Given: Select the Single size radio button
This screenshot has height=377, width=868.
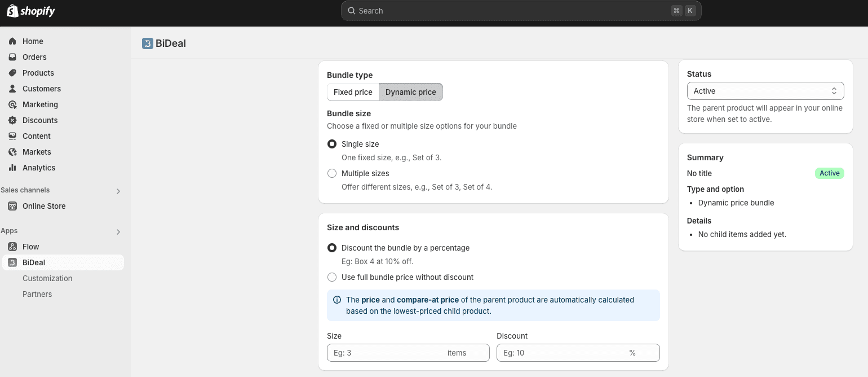Looking at the screenshot, I should pos(332,144).
